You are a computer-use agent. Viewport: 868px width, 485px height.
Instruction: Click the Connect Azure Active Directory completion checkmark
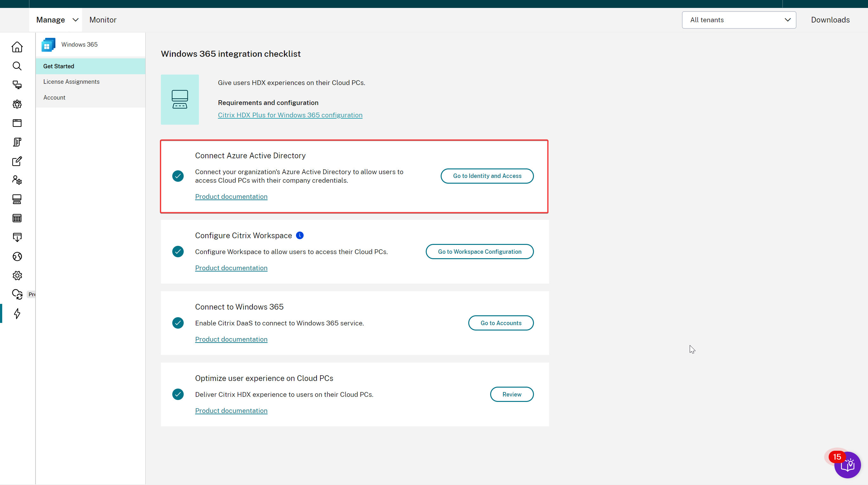pyautogui.click(x=178, y=176)
